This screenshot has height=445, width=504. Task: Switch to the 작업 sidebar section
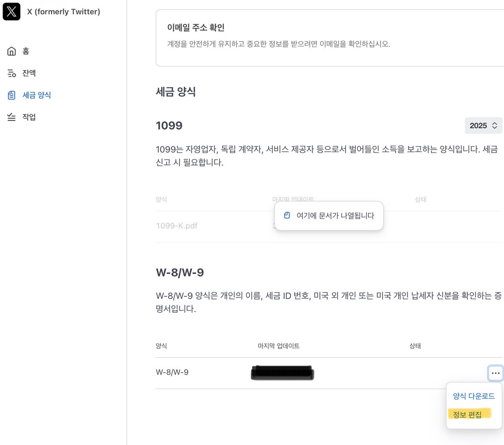pyautogui.click(x=29, y=117)
